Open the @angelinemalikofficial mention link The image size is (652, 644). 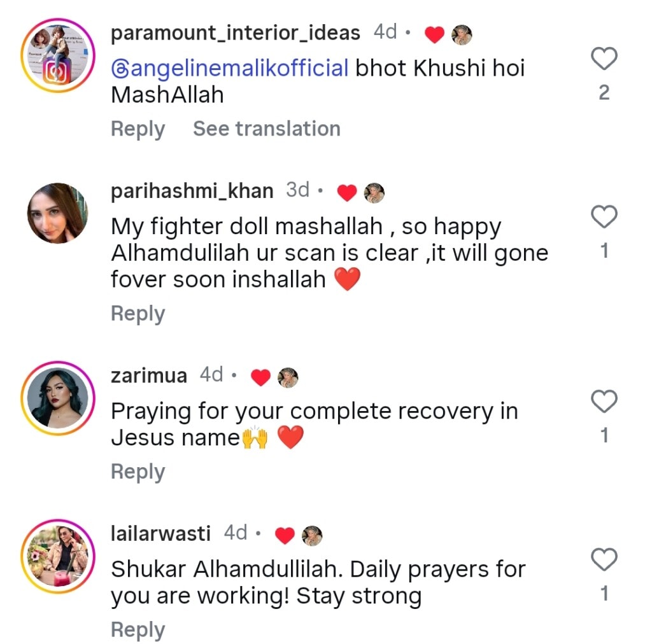[x=229, y=67]
